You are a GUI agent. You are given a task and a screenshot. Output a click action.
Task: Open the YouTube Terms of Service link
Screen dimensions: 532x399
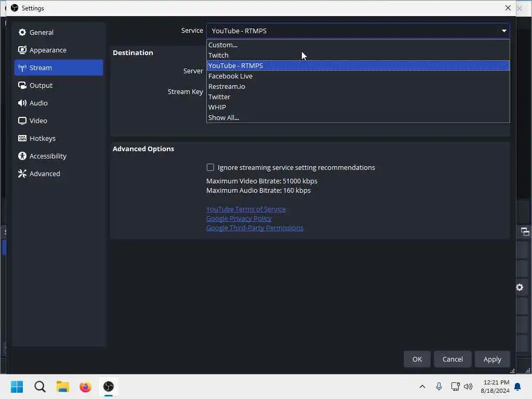coord(246,209)
